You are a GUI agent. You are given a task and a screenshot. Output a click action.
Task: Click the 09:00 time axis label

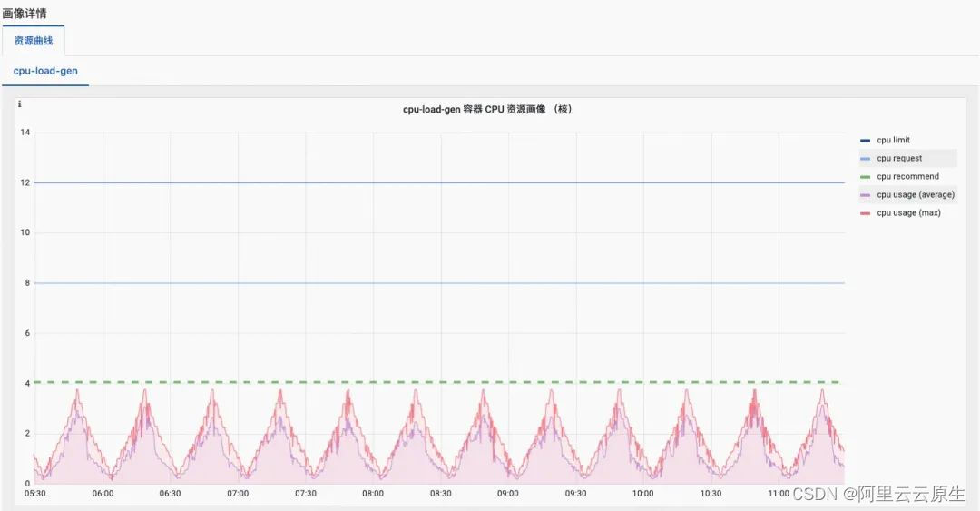click(507, 494)
